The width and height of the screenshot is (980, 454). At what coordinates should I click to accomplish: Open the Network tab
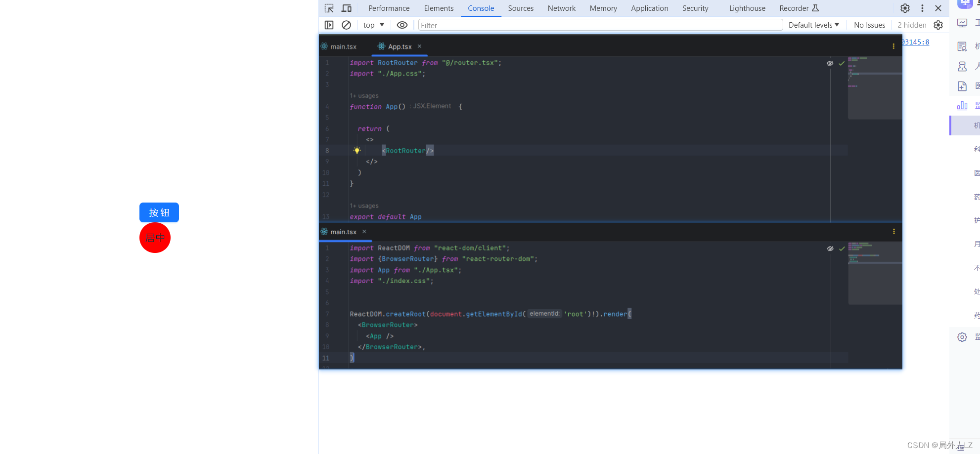tap(562, 8)
